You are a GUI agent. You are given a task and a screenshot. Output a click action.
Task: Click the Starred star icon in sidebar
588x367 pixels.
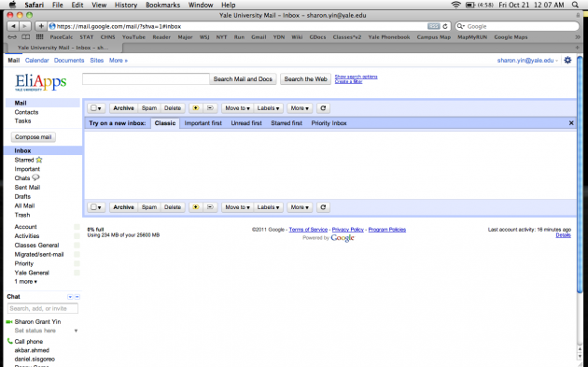pyautogui.click(x=39, y=160)
